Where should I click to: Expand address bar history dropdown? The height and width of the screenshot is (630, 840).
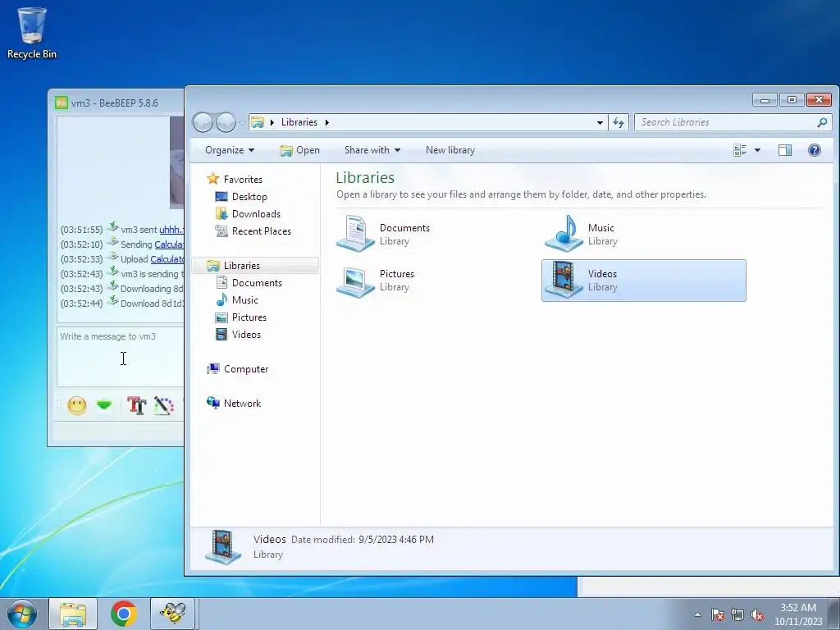(x=600, y=123)
